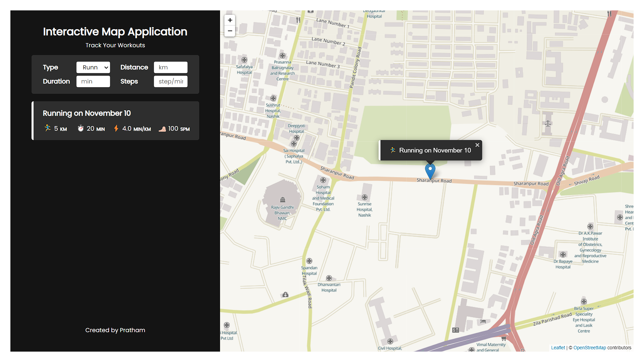This screenshot has height=362, width=644.
Task: Close the Running on November 10 popup
Action: tap(477, 145)
